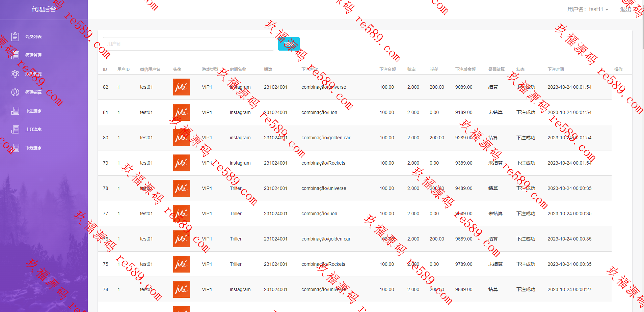Screen dimensions: 644x312
Task: Click the 是否结算 column header
Action: pos(497,69)
